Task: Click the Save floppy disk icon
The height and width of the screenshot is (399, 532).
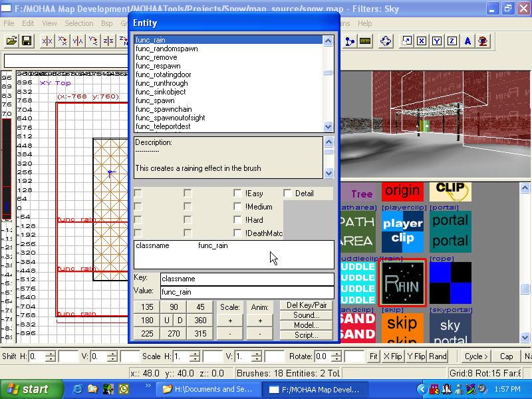Action: [x=27, y=41]
